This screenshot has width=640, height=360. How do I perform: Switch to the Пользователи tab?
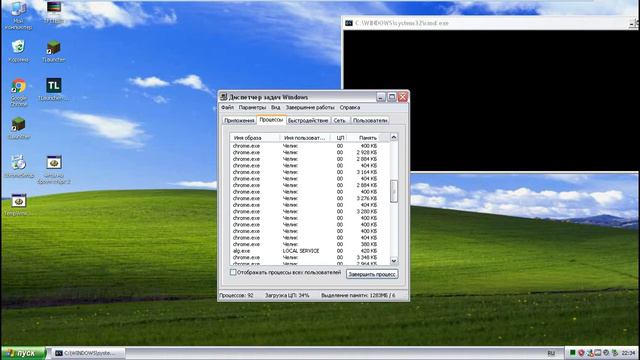(370, 120)
